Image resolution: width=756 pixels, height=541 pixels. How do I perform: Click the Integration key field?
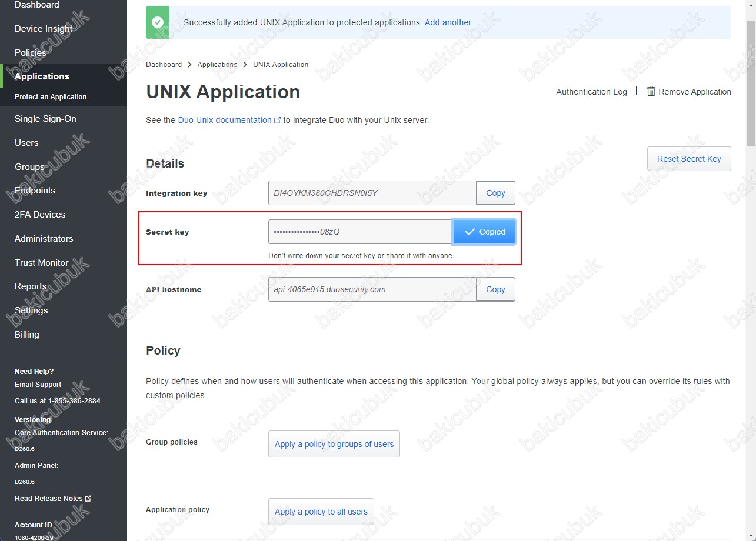[372, 193]
